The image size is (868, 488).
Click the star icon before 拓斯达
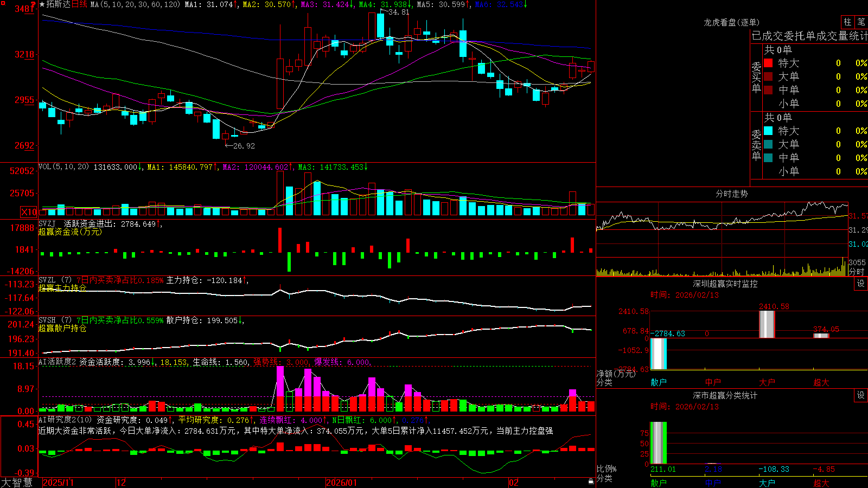42,4
